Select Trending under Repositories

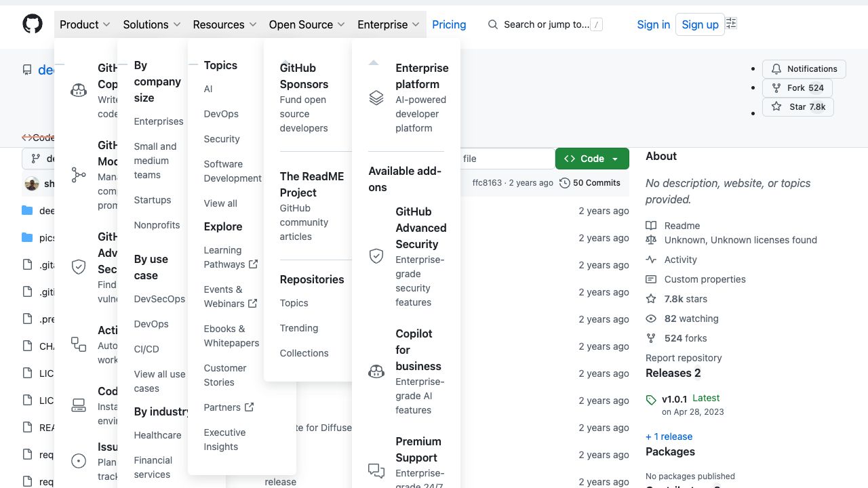coord(298,328)
